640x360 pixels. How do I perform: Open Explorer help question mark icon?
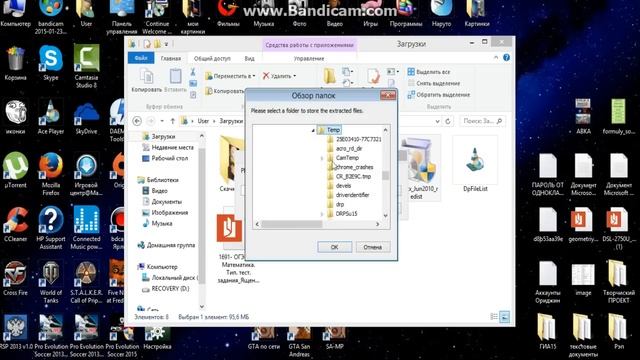[x=507, y=58]
